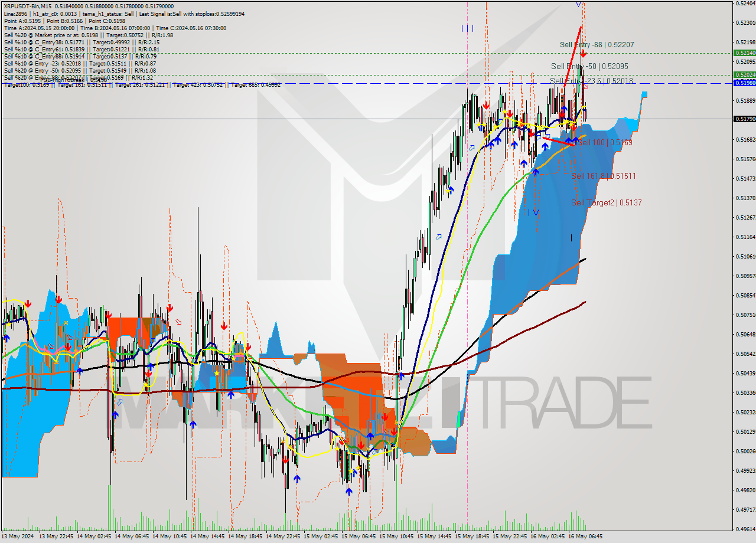Viewport: 756px width, 543px height.
Task: Click the '14 May 06:45' time label
Action: pos(132,537)
